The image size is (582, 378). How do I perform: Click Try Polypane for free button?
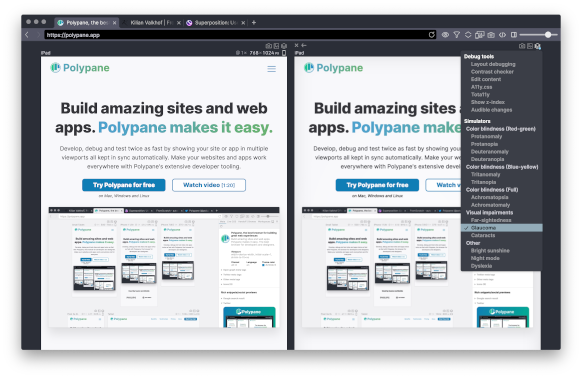coord(124,185)
